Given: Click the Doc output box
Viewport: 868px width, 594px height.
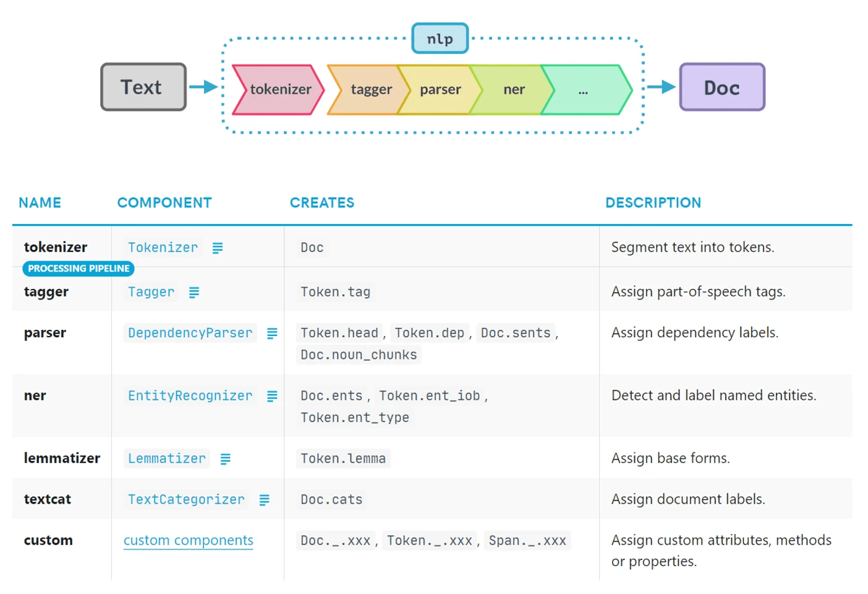Looking at the screenshot, I should pos(721,87).
